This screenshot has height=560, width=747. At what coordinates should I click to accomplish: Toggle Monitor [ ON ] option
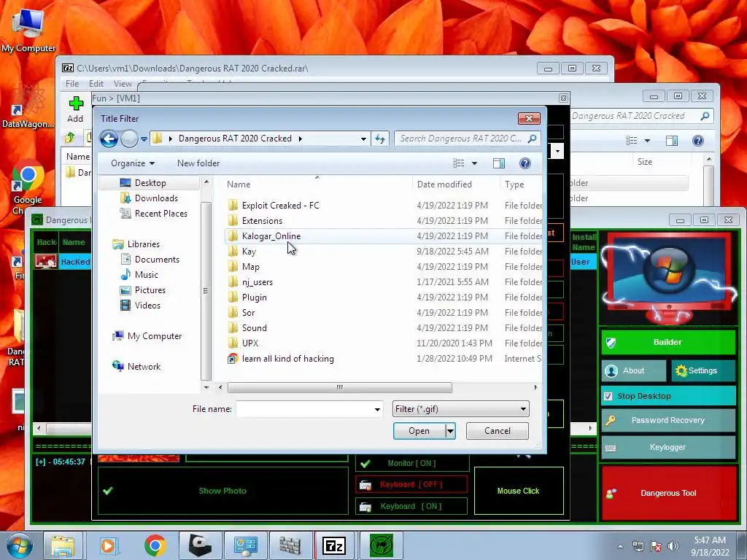click(x=412, y=463)
